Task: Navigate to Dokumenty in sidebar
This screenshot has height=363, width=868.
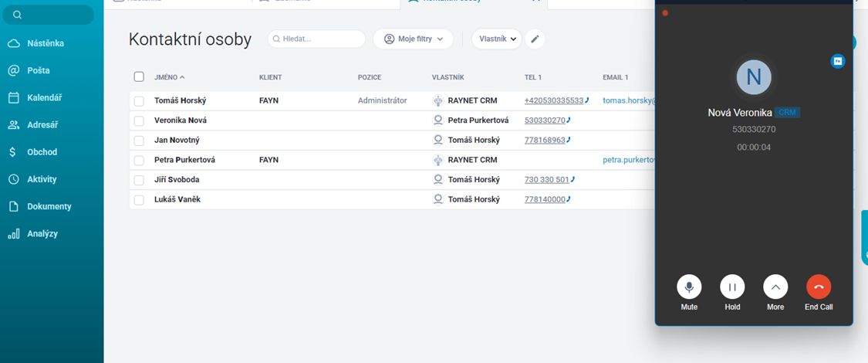Action: click(49, 206)
